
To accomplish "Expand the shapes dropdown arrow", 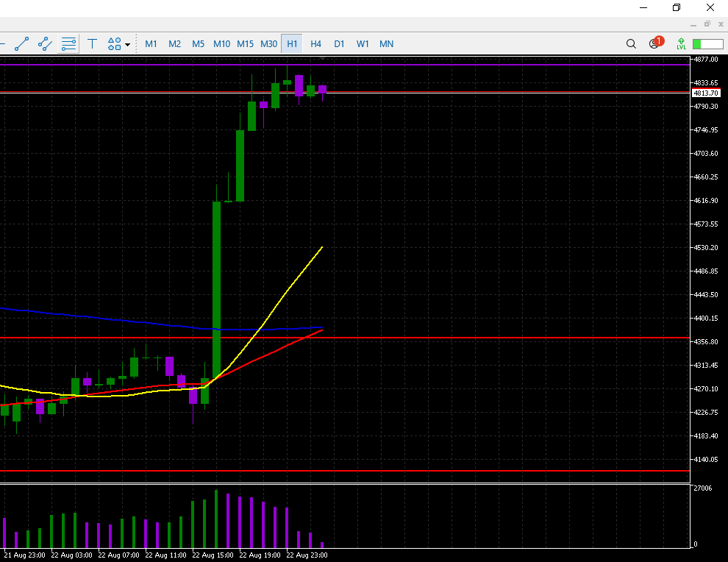I will (x=128, y=44).
